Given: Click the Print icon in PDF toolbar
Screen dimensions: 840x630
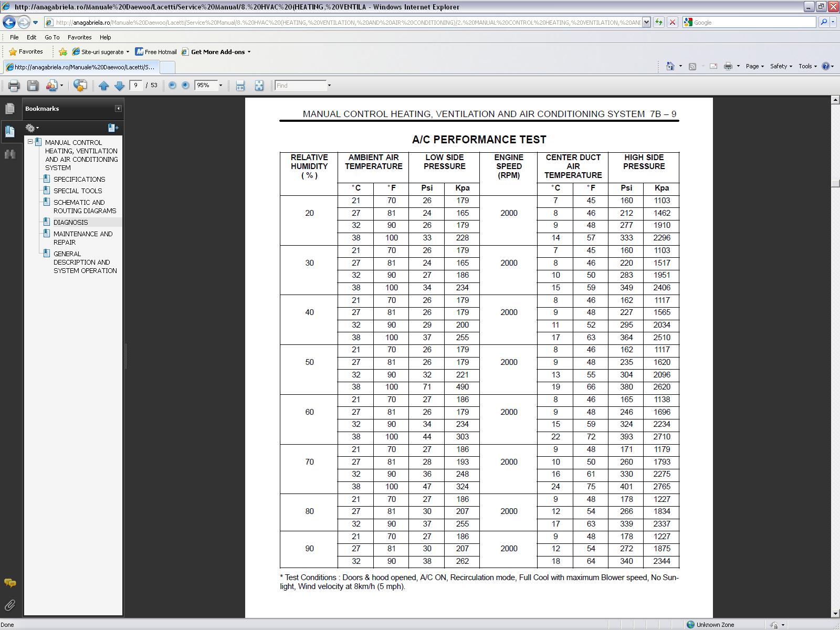Looking at the screenshot, I should click(14, 86).
